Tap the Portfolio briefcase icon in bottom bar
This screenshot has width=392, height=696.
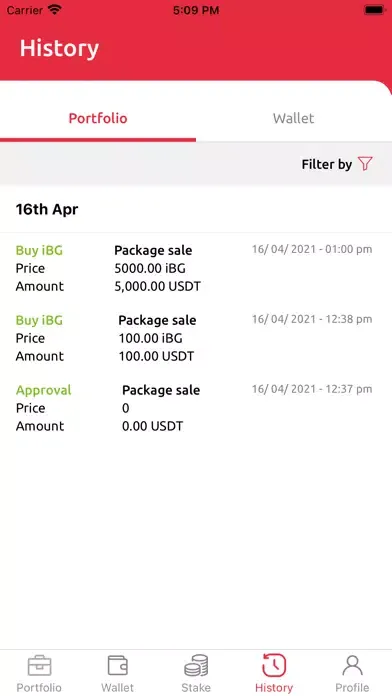(40, 665)
